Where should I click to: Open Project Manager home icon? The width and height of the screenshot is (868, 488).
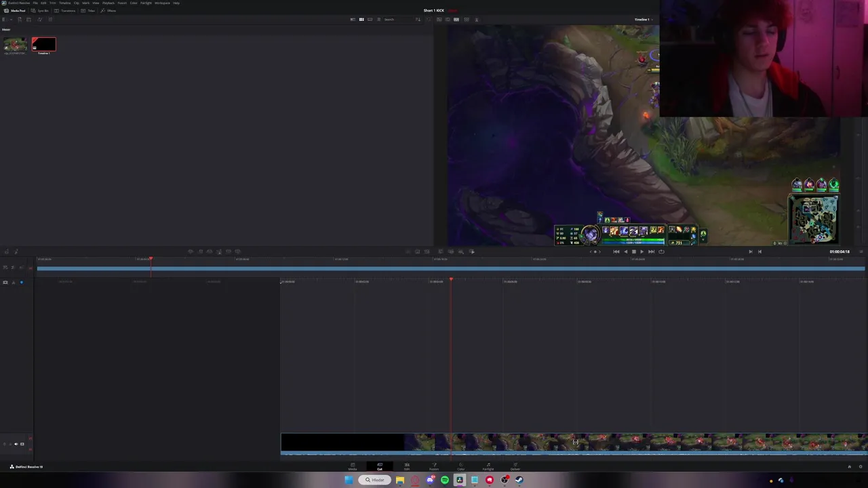click(x=849, y=466)
